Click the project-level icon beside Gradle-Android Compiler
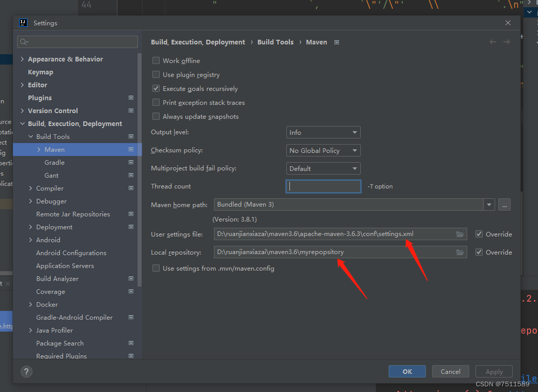 (x=131, y=317)
